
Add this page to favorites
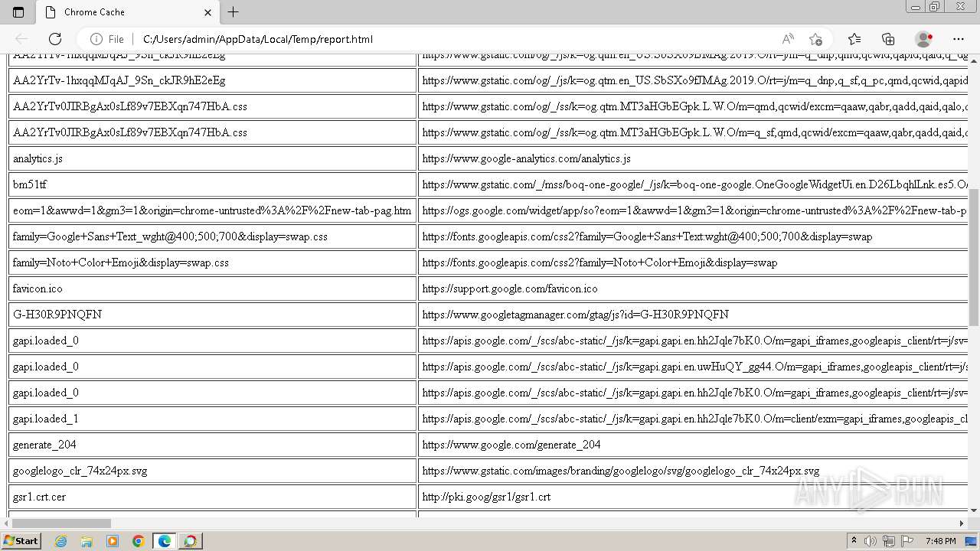point(815,39)
